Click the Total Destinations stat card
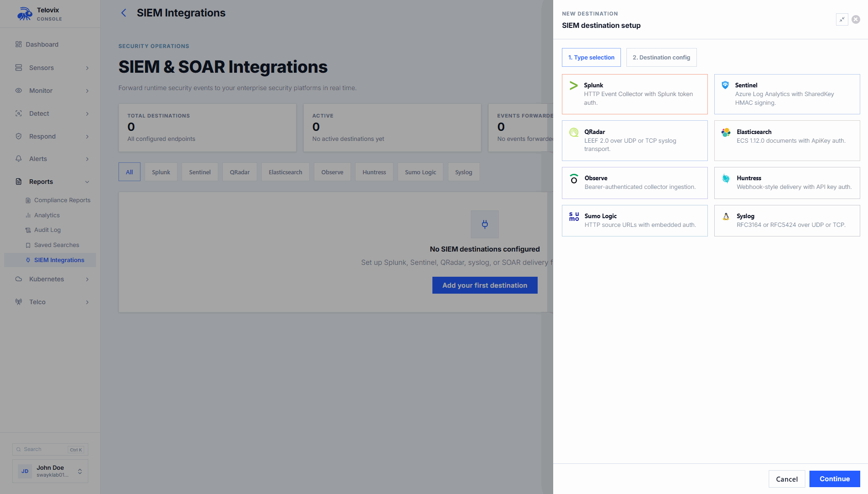Viewport: 868px width, 494px height. click(x=207, y=128)
